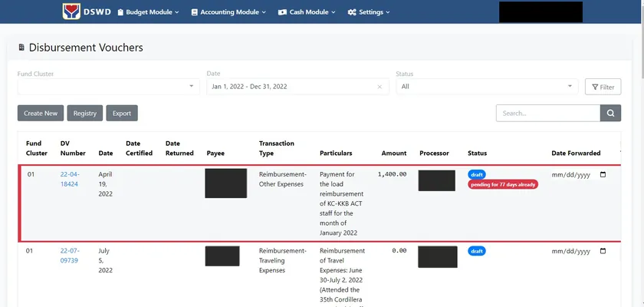Click the Cash Module money icon
Screen dimensions: 644x307
(x=282, y=12)
